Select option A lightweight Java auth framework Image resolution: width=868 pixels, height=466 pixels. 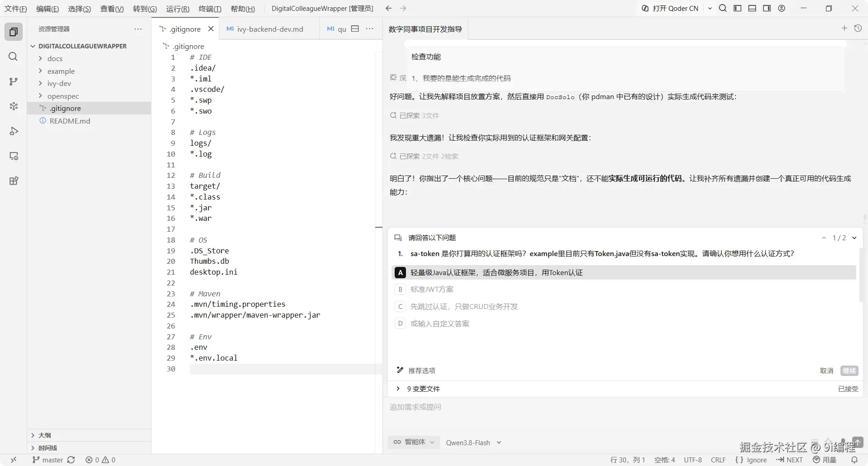point(625,272)
